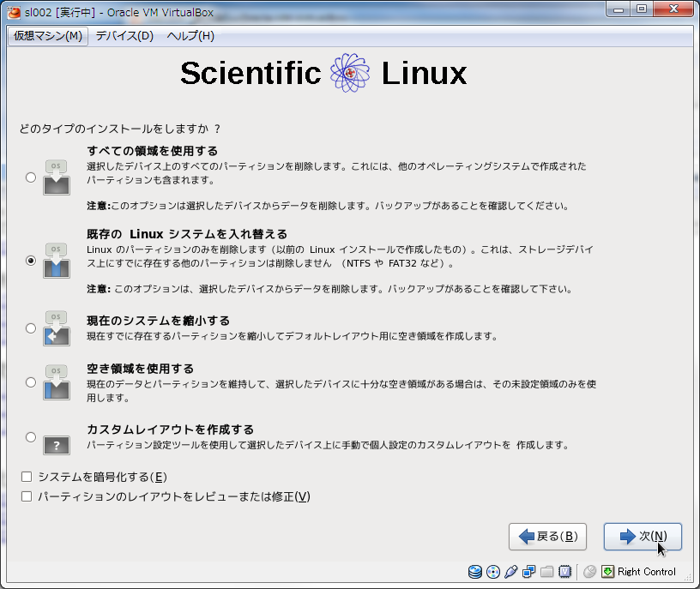Enable the システムを暗号化する(E) checkbox
Image resolution: width=700 pixels, height=589 pixels.
[27, 477]
